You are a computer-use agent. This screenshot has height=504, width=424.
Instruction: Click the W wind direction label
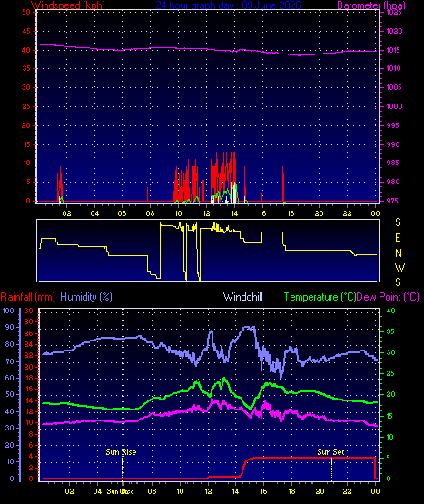399,267
